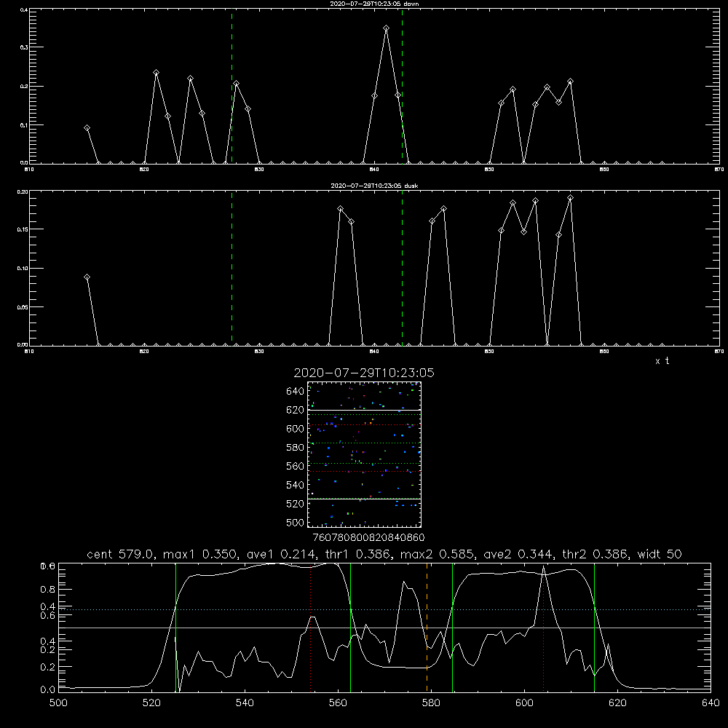This screenshot has height=728, width=728.
Task: Click the 620 label on bottom plot x-axis
Action: pos(617,703)
